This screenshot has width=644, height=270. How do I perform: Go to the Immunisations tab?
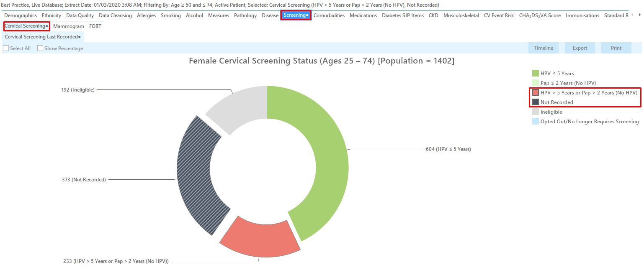pos(582,15)
